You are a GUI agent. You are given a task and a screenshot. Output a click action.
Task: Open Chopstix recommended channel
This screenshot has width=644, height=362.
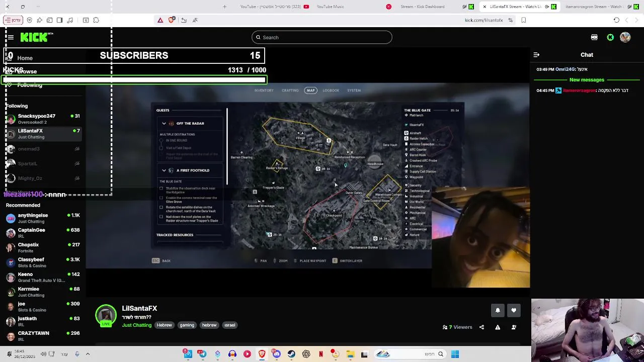coord(43,247)
